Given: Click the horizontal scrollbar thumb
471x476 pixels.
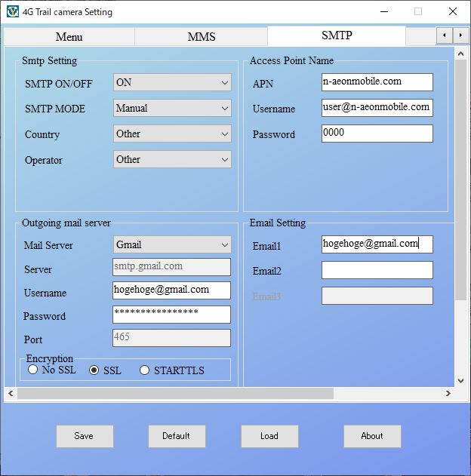Looking at the screenshot, I should click(175, 394).
